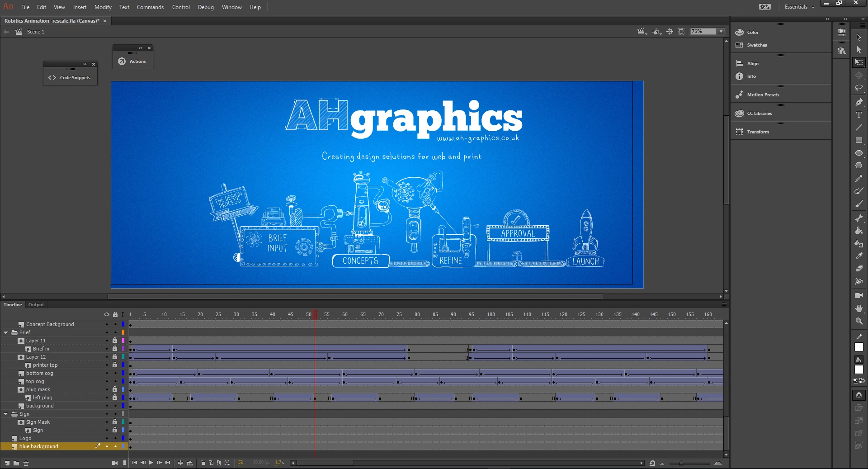
Task: Select the Width tool
Action: [x=859, y=281]
